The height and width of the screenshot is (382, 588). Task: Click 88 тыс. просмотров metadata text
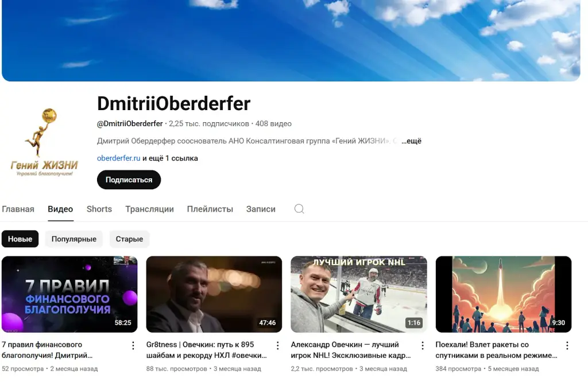177,368
